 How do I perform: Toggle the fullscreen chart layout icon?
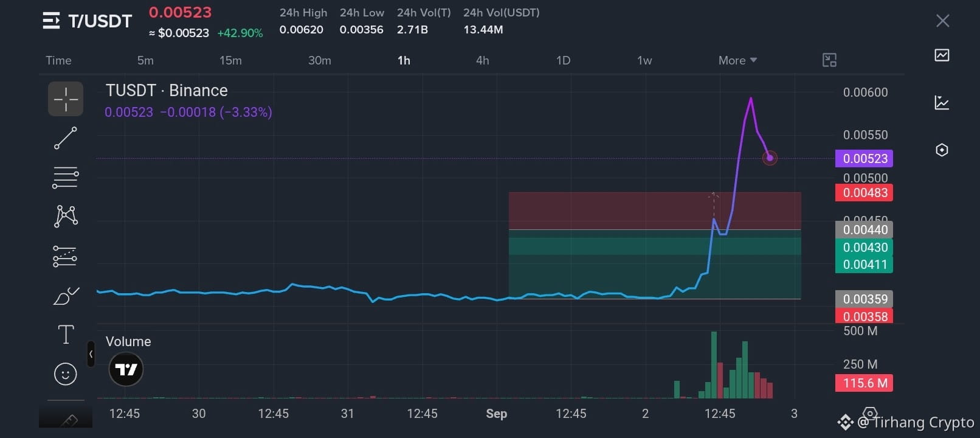pos(829,60)
